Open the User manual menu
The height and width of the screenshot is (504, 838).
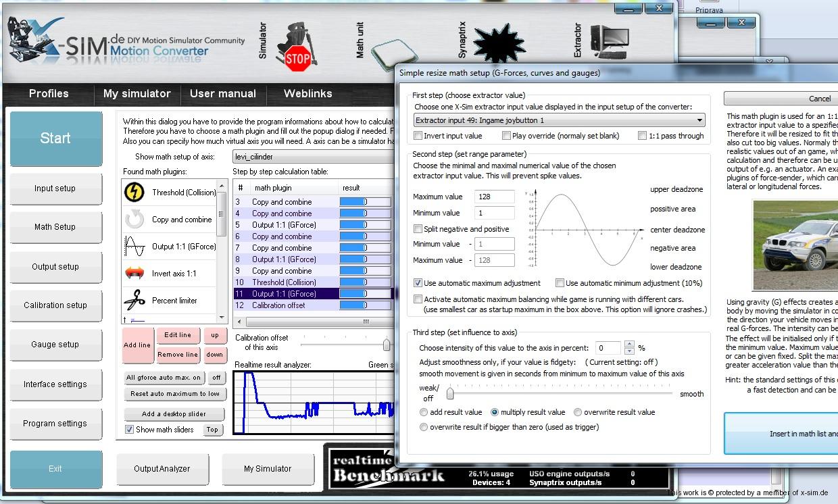point(223,94)
